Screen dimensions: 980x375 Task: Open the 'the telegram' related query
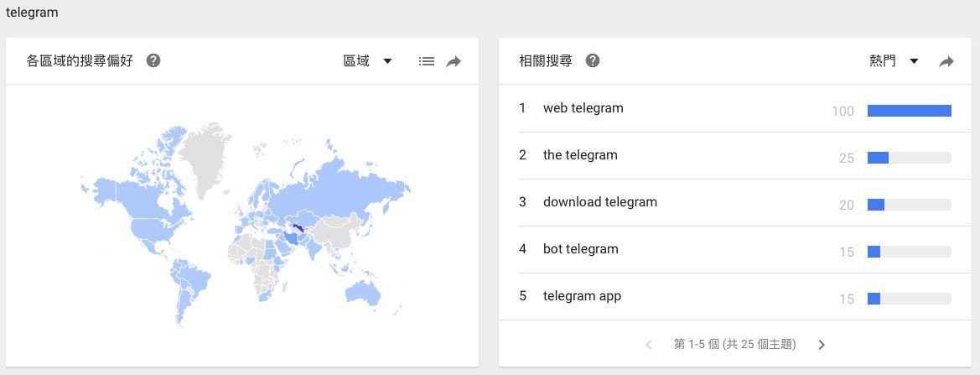pyautogui.click(x=580, y=155)
